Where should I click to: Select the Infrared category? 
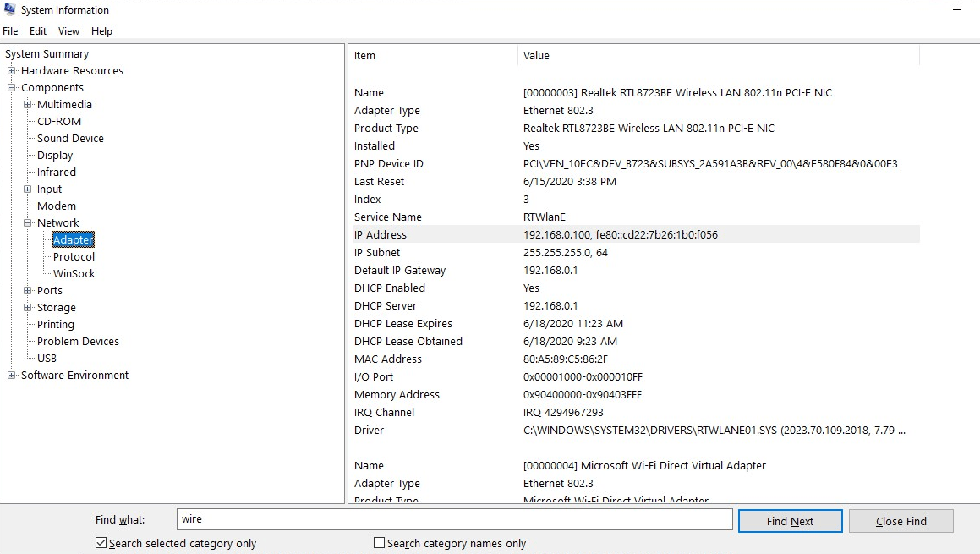coord(57,172)
